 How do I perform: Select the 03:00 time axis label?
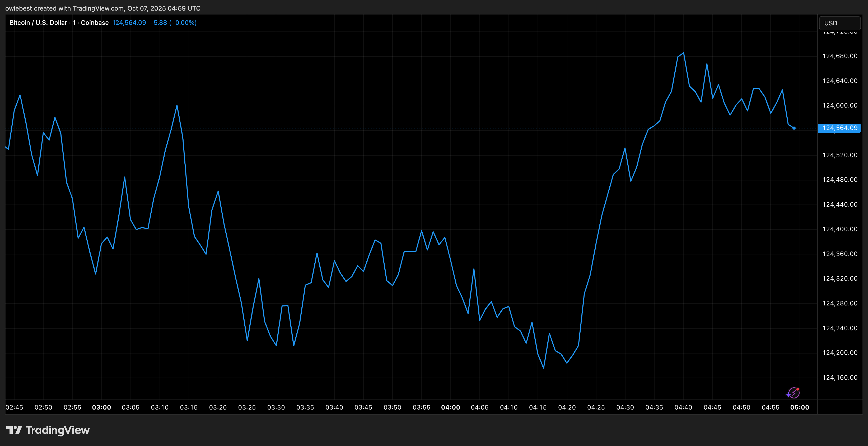[101, 407]
